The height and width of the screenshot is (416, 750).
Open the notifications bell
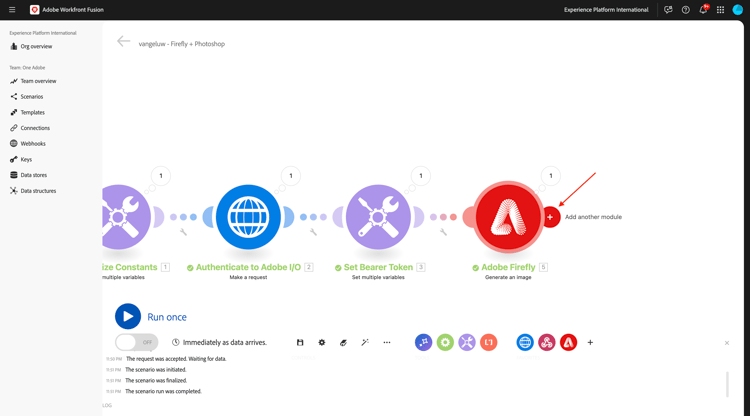click(703, 10)
